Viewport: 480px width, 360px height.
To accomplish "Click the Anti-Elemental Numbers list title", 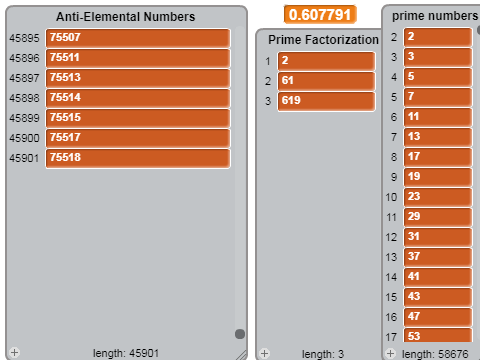I will [126, 17].
